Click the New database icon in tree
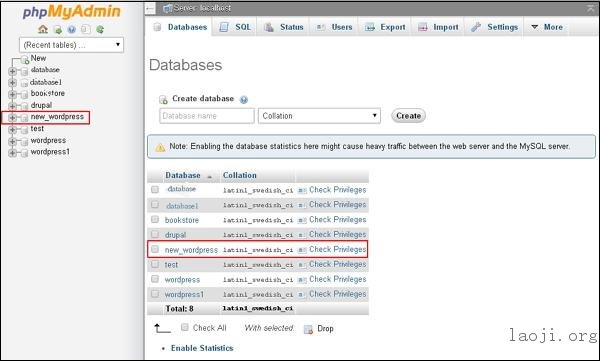The width and height of the screenshot is (600, 361). click(x=25, y=60)
